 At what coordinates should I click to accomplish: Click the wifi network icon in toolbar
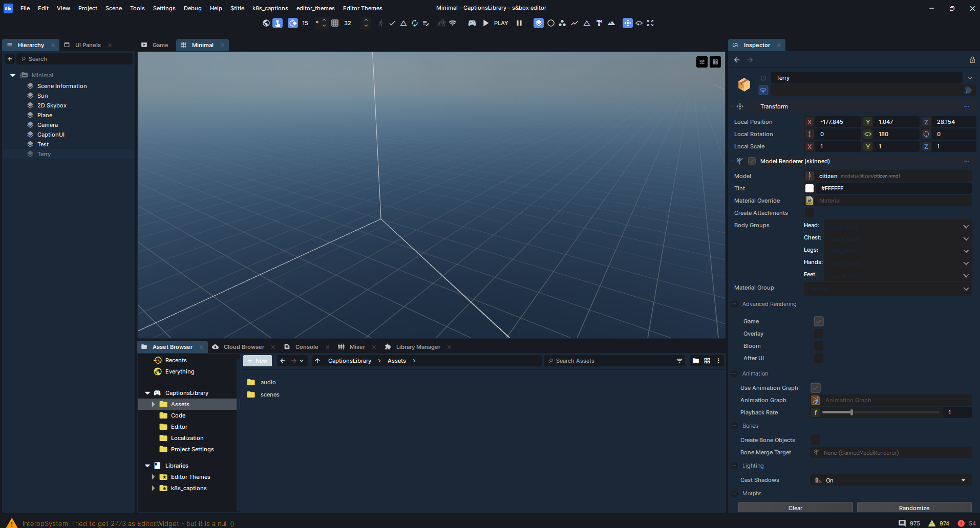(x=453, y=23)
